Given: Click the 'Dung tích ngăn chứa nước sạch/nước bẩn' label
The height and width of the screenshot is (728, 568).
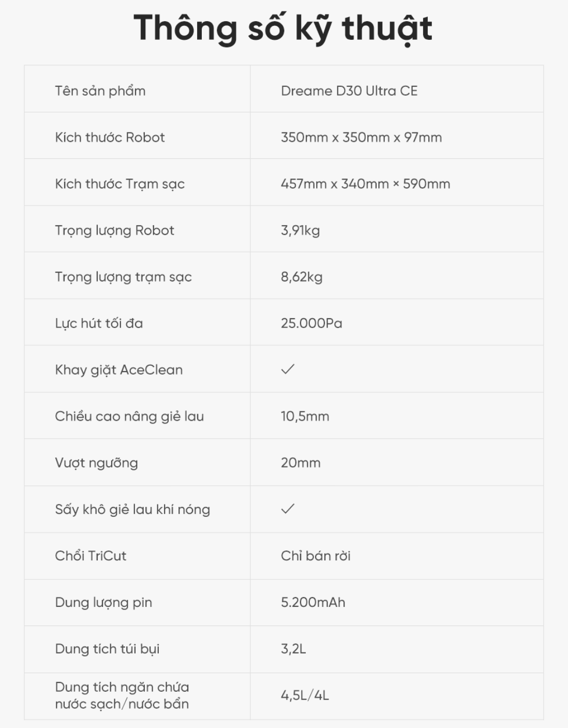Looking at the screenshot, I should (x=122, y=695).
